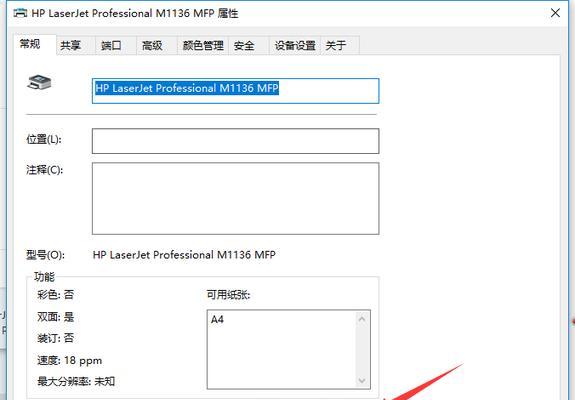Click the 型号 model name text

pos(184,255)
